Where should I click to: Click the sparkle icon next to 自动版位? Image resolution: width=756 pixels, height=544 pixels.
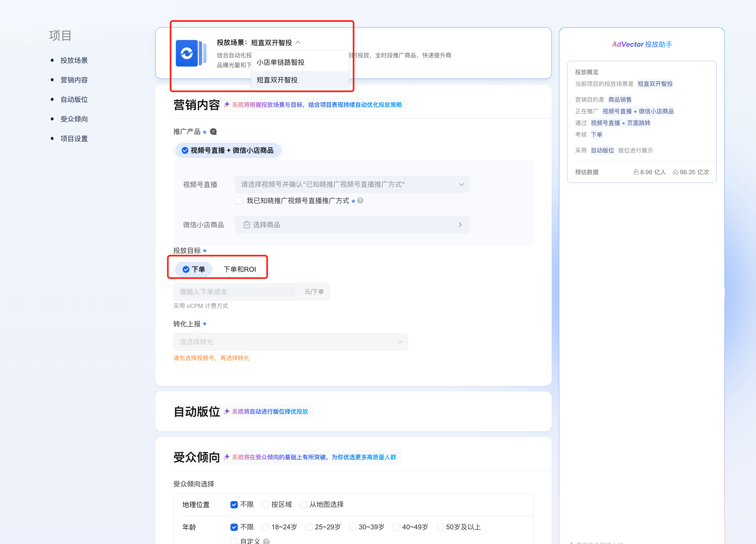pyautogui.click(x=227, y=411)
